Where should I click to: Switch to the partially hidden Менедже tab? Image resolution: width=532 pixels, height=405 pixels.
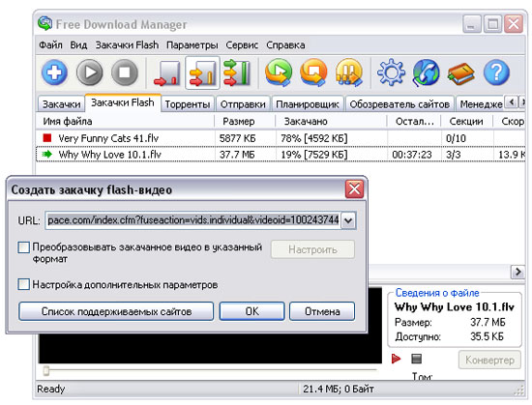pyautogui.click(x=481, y=104)
